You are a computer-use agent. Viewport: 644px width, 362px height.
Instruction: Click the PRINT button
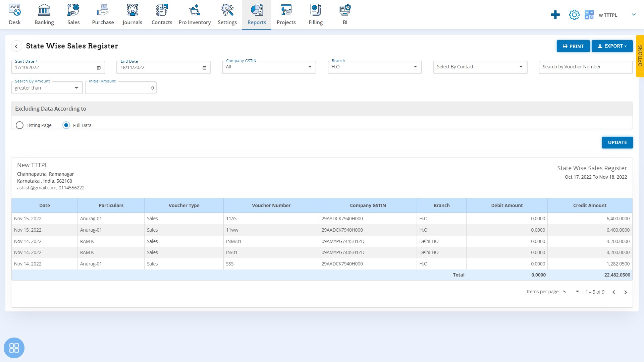pos(573,46)
